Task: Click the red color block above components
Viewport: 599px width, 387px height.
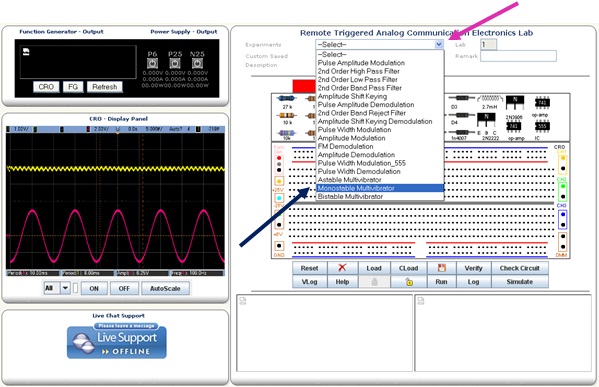Action: [x=304, y=86]
